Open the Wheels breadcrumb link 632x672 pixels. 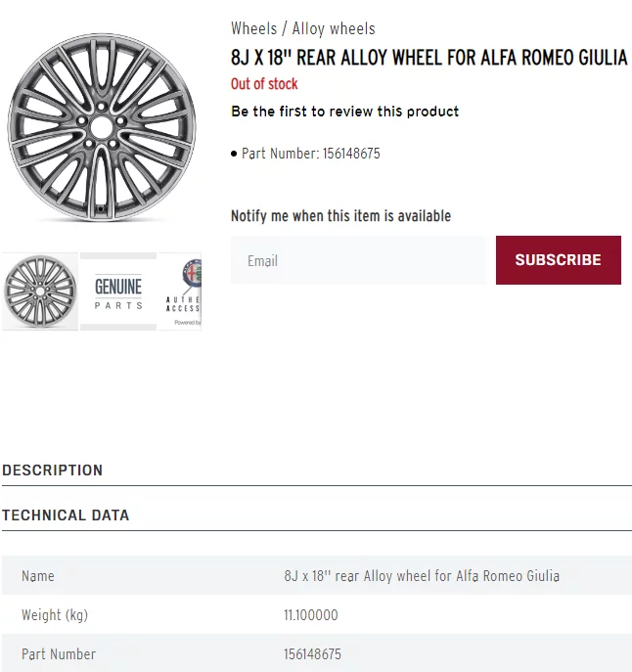point(254,28)
